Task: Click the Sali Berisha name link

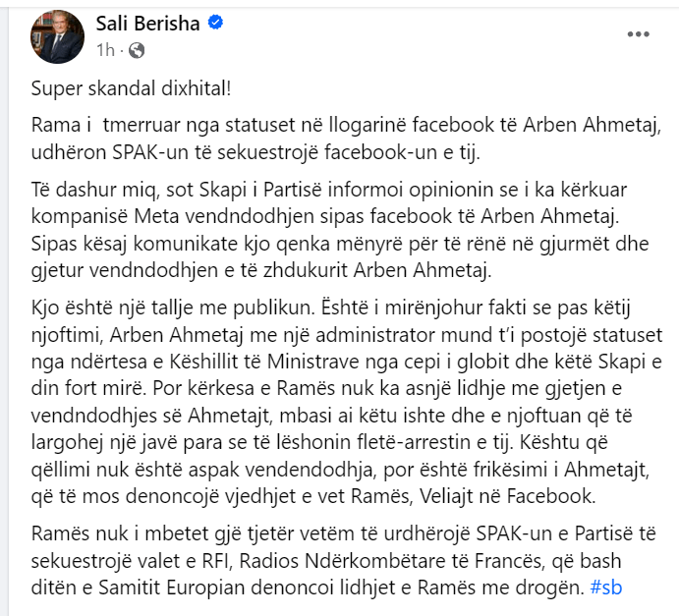Action: coord(145,23)
